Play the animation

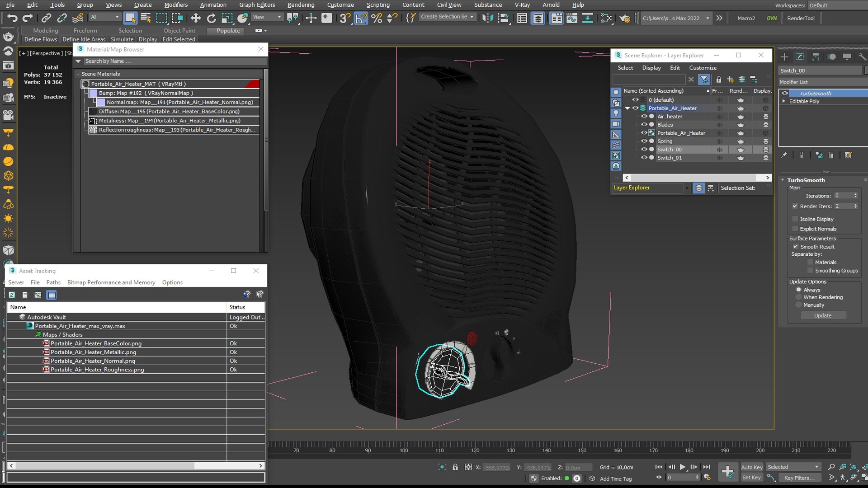click(682, 467)
